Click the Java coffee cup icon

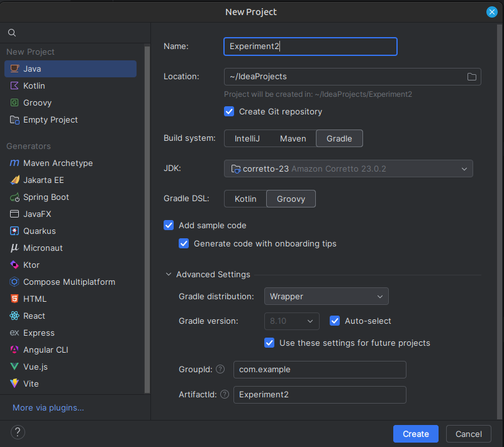14,69
